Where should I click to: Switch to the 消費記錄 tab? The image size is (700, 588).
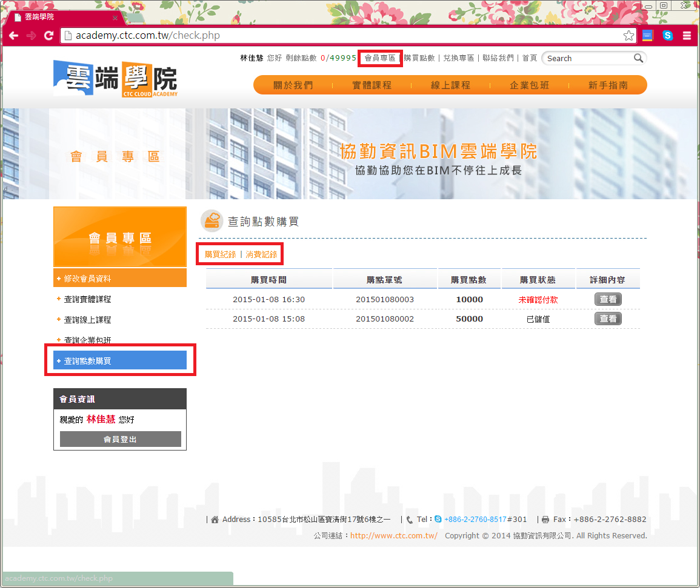click(x=261, y=255)
